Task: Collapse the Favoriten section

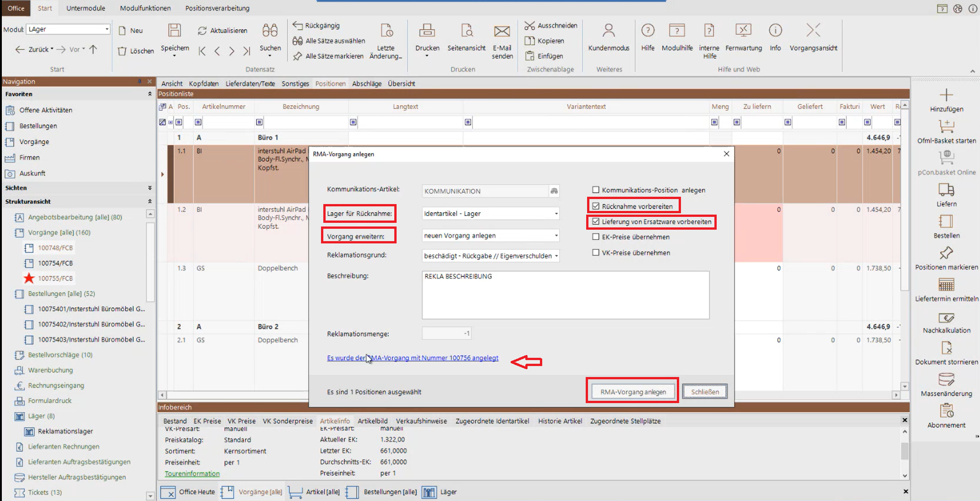Action: 150,94
